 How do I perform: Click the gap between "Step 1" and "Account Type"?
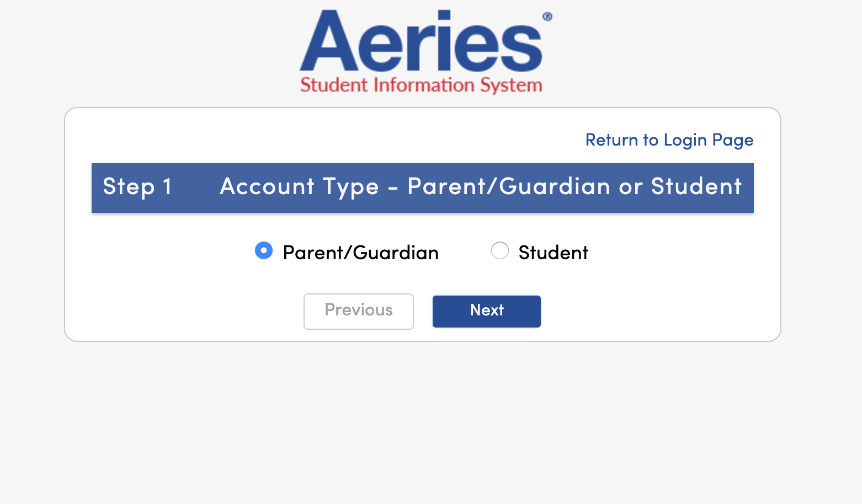coord(196,187)
